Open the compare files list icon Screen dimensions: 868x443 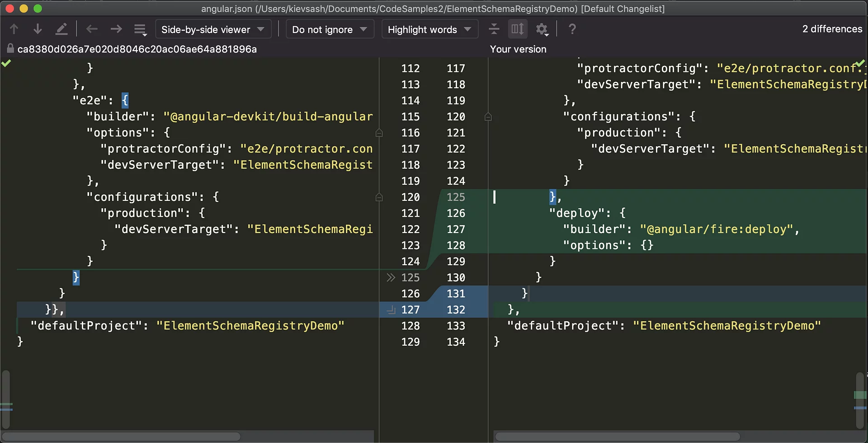pos(140,30)
